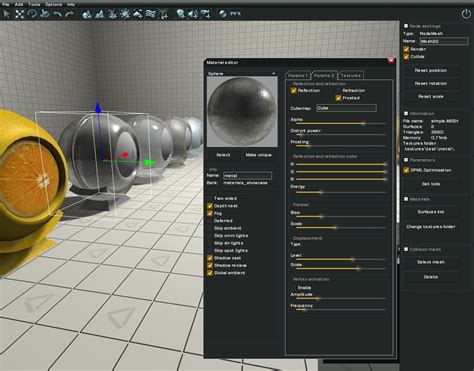Image resolution: width=474 pixels, height=371 pixels.
Task: Collapse the Node settings section
Action: [406, 26]
